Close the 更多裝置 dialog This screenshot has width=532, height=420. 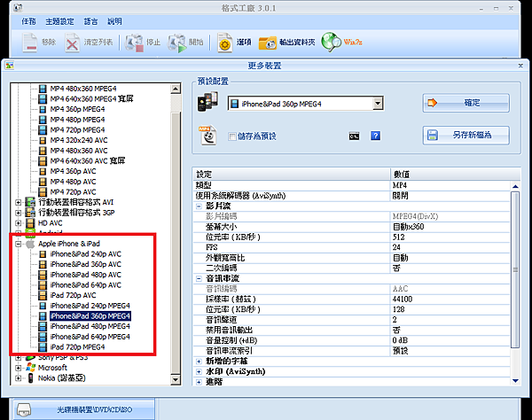tap(520, 66)
